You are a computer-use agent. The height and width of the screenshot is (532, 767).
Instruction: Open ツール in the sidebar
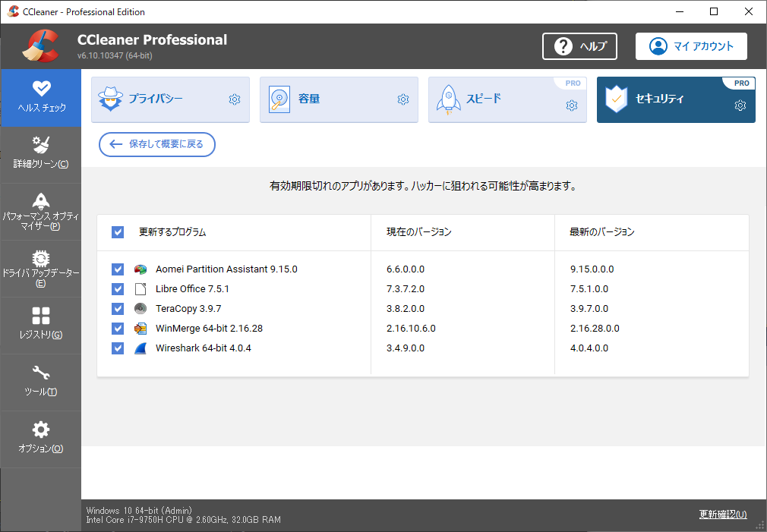(41, 382)
